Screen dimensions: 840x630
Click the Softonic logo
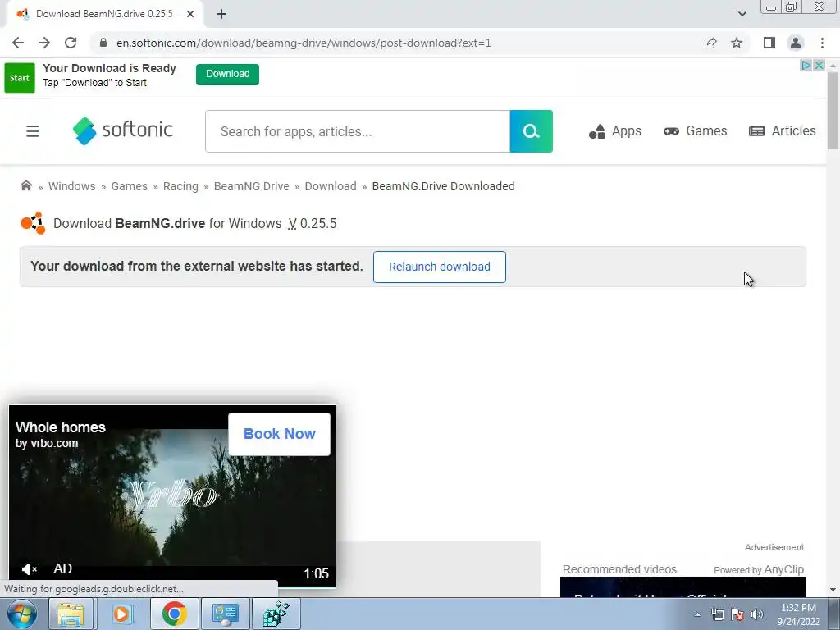coord(123,130)
